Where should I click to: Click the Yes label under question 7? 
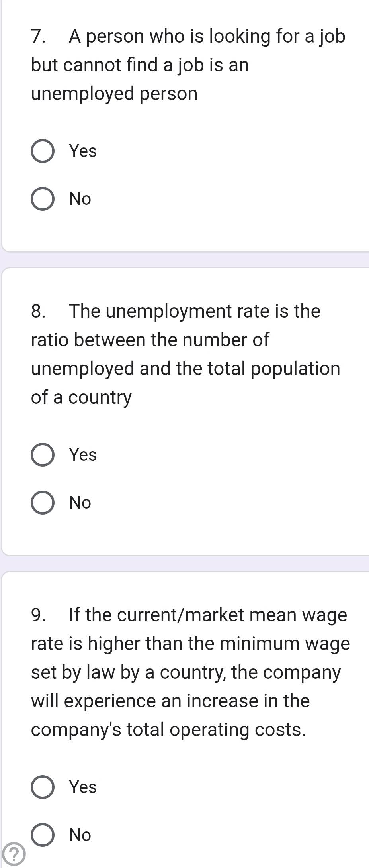pos(83,151)
